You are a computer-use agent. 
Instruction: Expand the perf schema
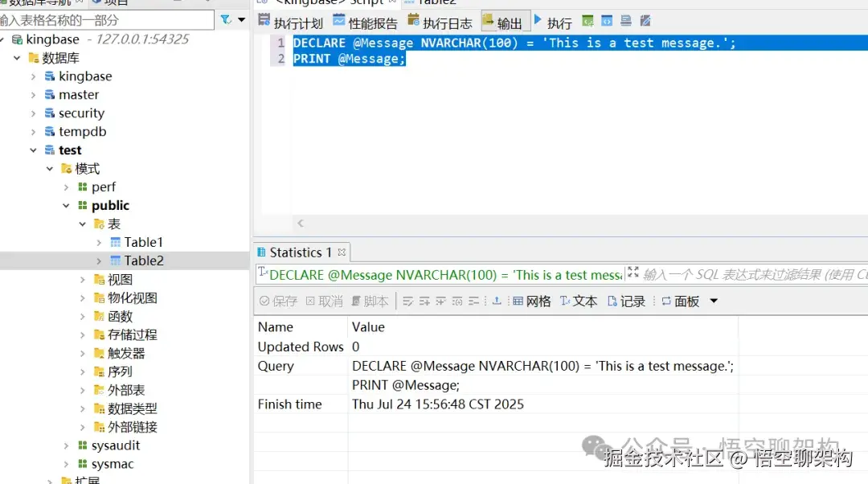pyautogui.click(x=66, y=187)
